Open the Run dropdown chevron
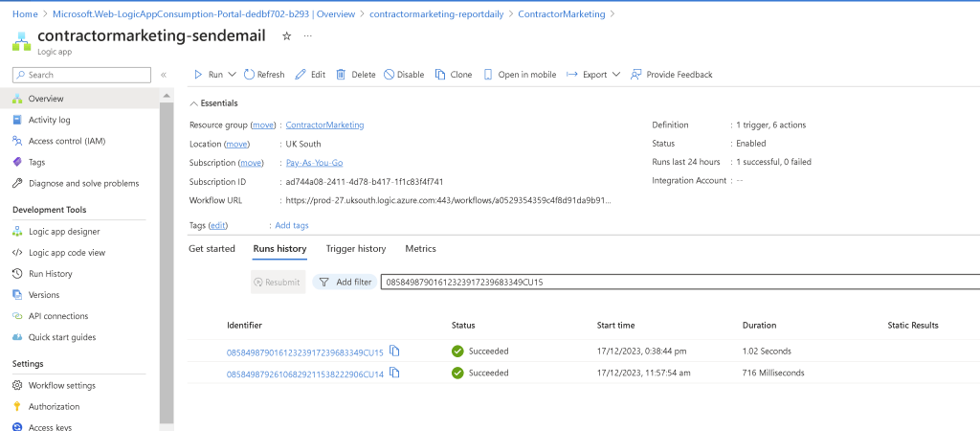980x431 pixels. tap(232, 75)
